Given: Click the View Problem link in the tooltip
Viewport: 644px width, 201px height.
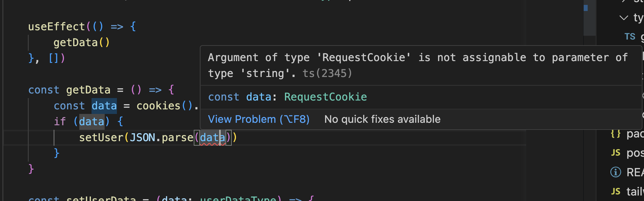Looking at the screenshot, I should click(x=259, y=119).
